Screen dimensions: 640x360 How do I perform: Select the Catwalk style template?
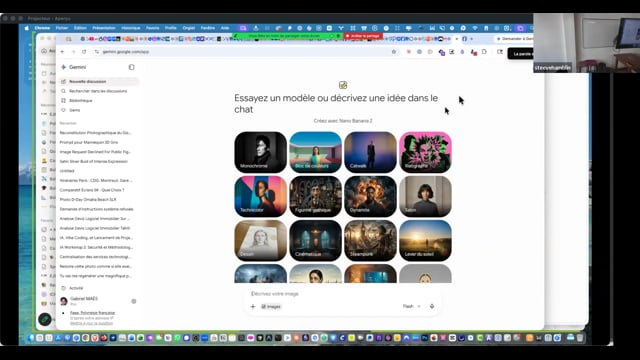pyautogui.click(x=370, y=152)
